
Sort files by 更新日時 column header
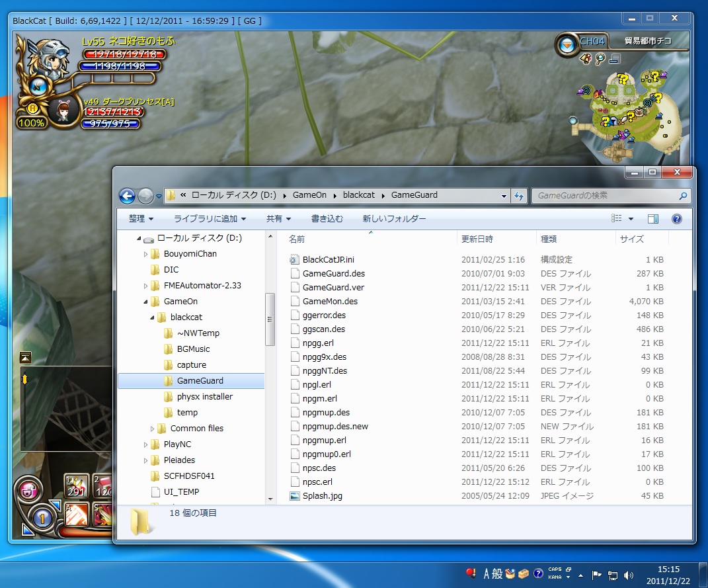click(477, 239)
